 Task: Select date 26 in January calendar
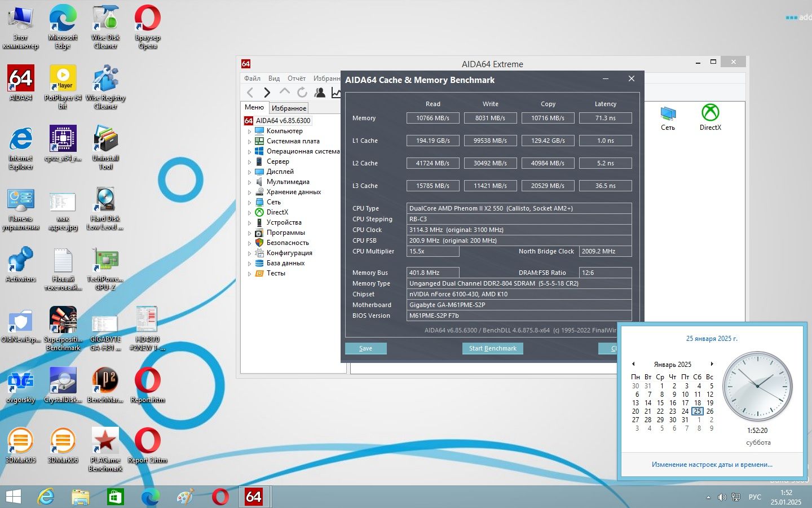[710, 411]
